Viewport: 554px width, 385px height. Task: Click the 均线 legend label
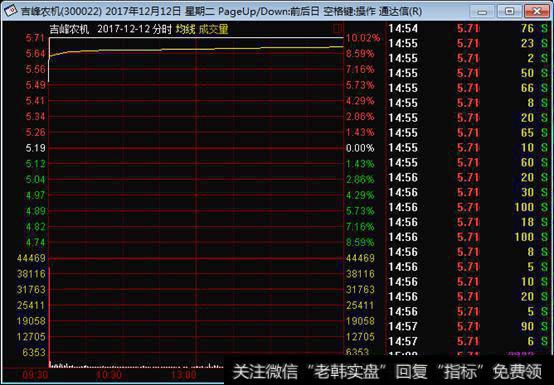[x=185, y=29]
